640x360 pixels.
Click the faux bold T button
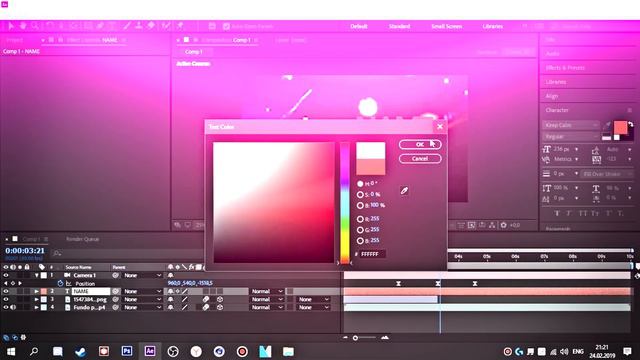[x=557, y=213]
